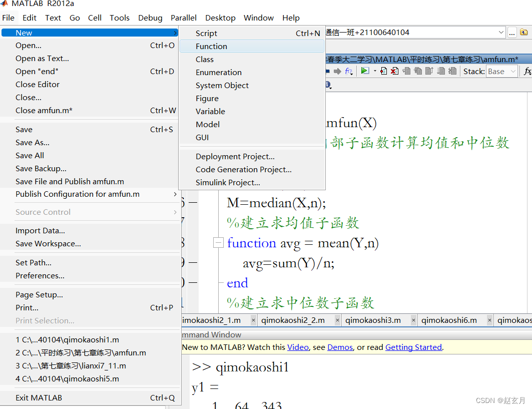Click the blue info icon below the toolbar

coord(328,85)
